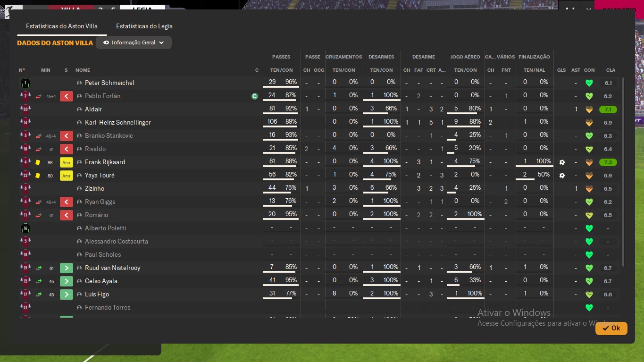Sort by the AST column header
Viewport: 644px width, 362px height.
pyautogui.click(x=576, y=70)
